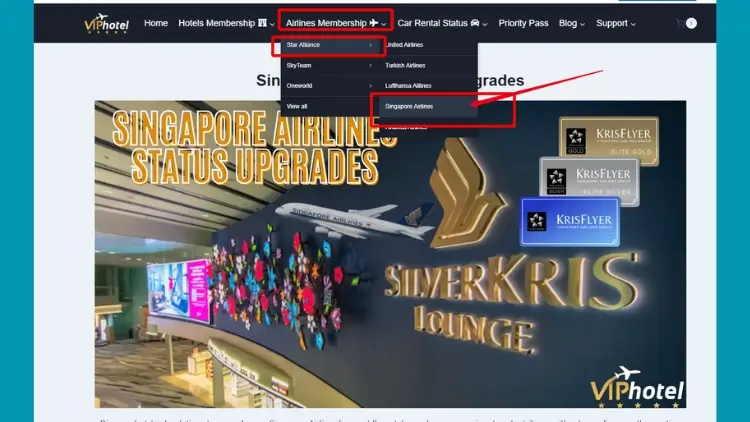
Task: Select Oneworld submenu item
Action: click(330, 86)
